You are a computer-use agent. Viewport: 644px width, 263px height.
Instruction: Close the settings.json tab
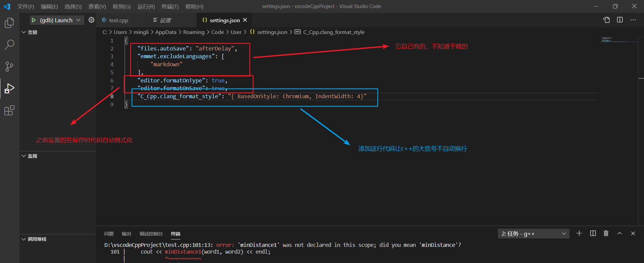(245, 20)
